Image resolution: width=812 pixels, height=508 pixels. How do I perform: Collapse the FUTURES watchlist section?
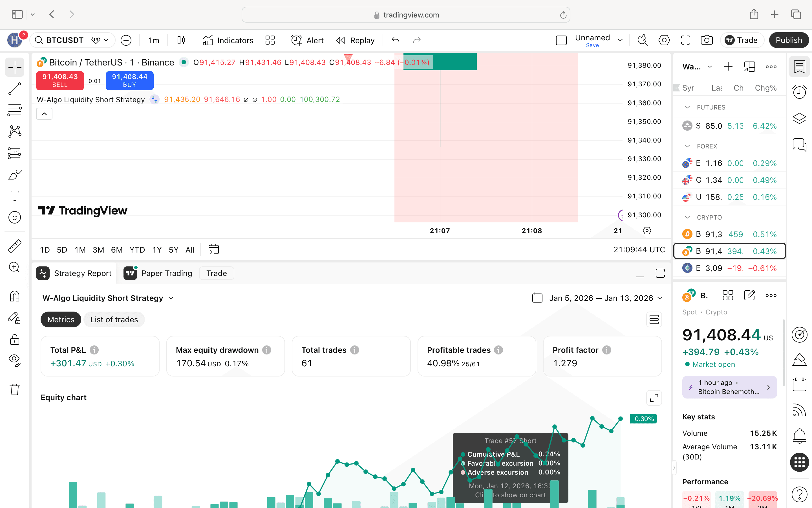pos(687,107)
